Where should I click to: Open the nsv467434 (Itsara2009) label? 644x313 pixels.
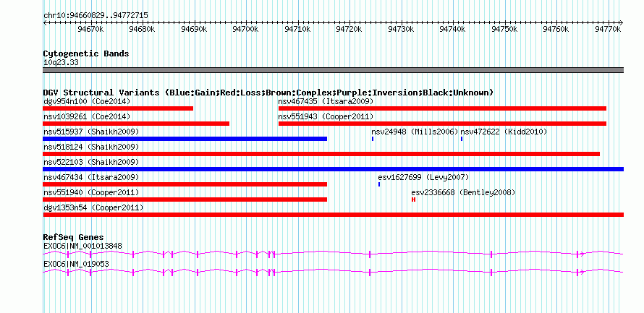point(91,177)
